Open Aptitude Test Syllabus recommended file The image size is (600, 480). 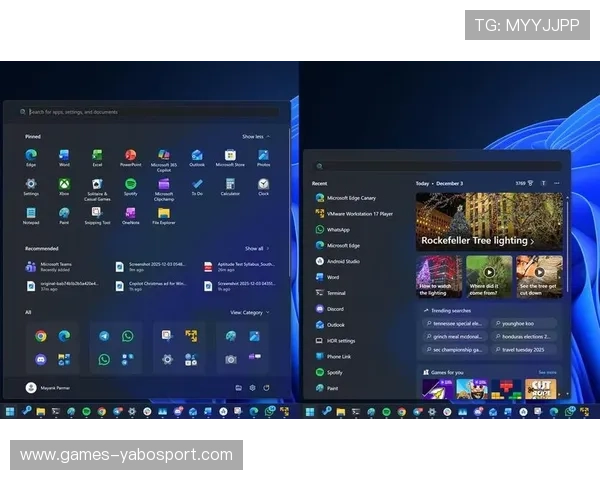240,267
